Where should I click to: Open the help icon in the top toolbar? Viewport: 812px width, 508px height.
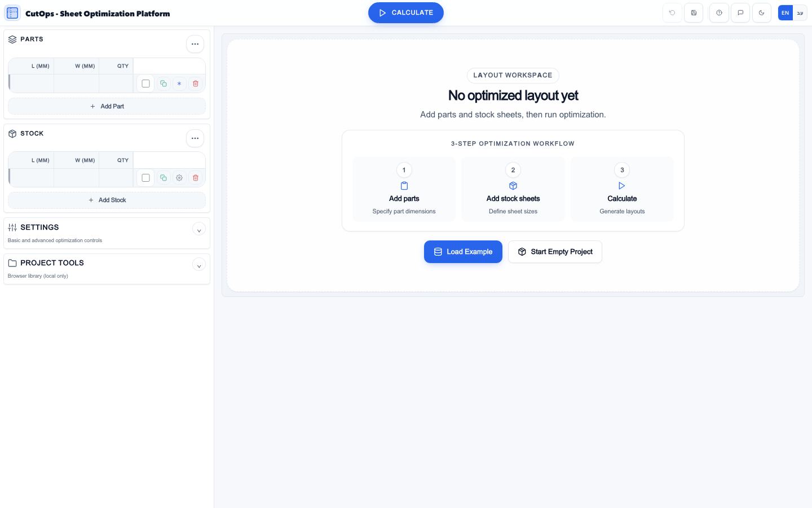pos(719,12)
